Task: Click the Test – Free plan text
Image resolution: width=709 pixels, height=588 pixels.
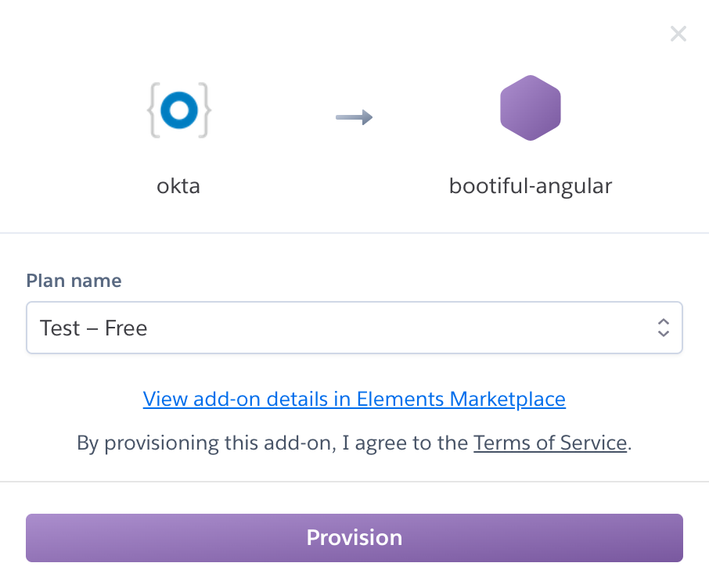Action: coord(93,328)
